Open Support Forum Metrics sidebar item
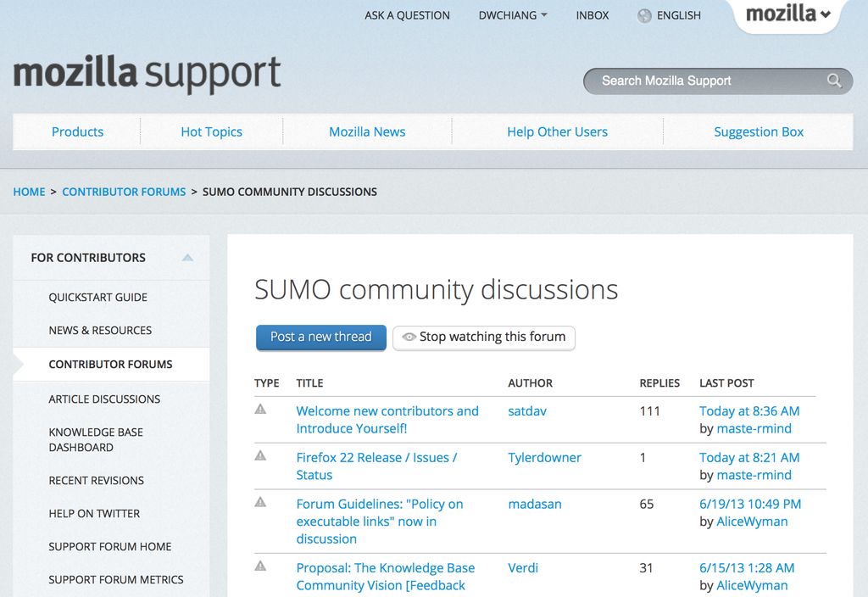Image resolution: width=868 pixels, height=597 pixels. pyautogui.click(x=116, y=580)
